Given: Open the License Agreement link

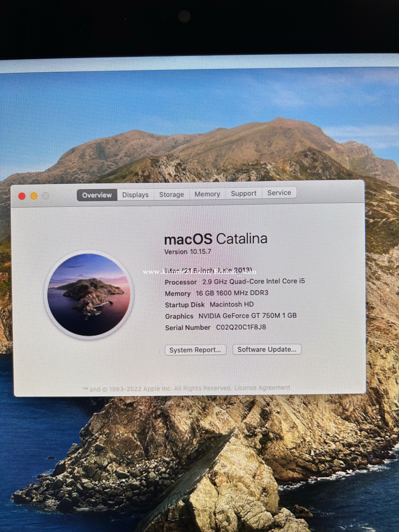Looking at the screenshot, I should (x=262, y=388).
